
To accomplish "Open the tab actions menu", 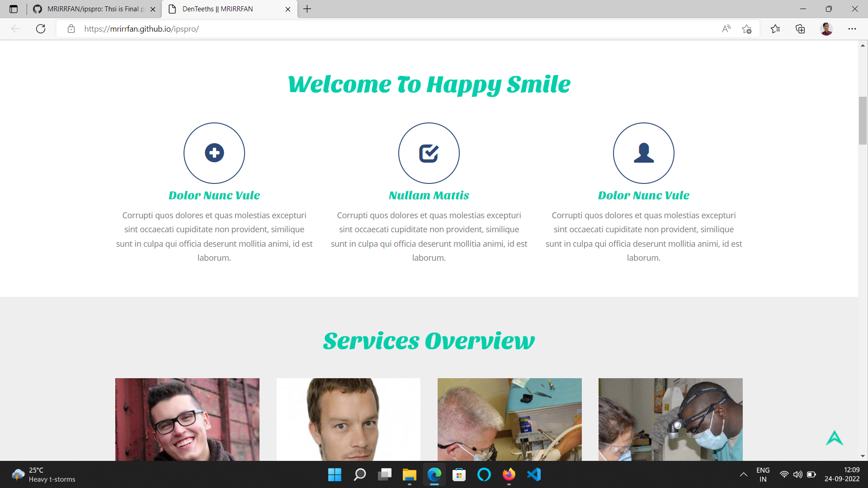I will point(14,9).
